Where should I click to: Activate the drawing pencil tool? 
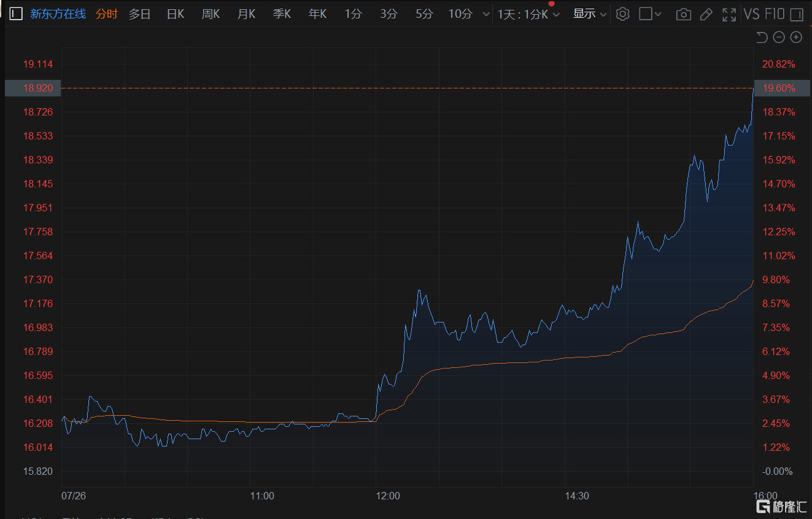click(x=706, y=14)
